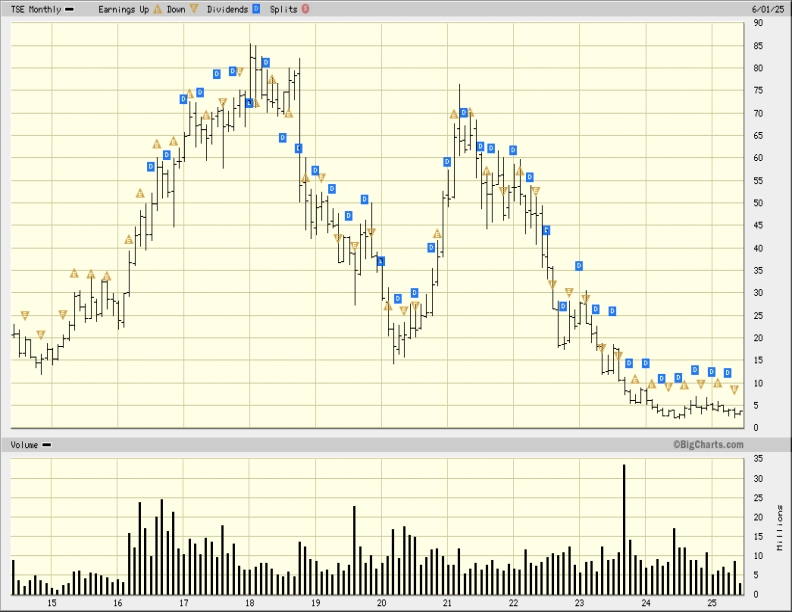
Task: Click the Earnings Down triangle legend icon
Action: click(x=195, y=8)
